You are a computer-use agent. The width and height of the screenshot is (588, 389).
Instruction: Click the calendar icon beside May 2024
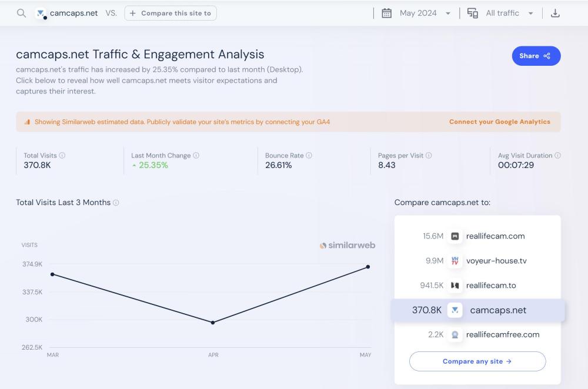[386, 13]
